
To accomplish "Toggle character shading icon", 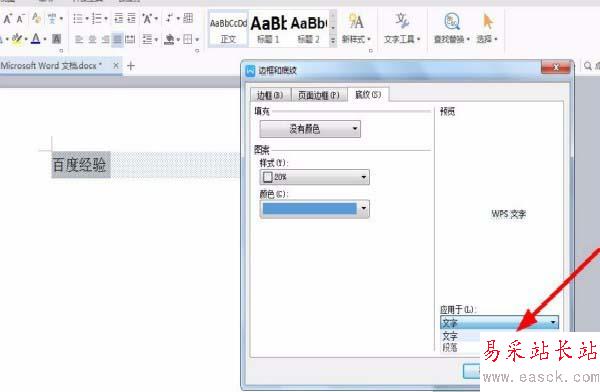I will point(56,39).
